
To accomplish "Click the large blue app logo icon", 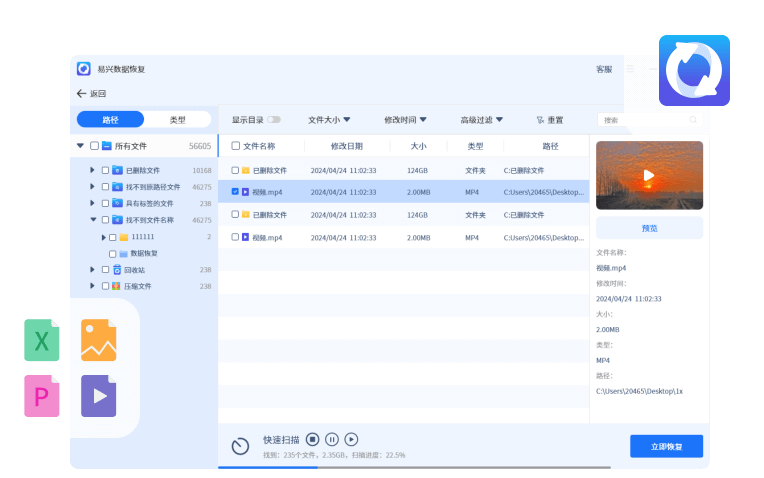I will [693, 70].
